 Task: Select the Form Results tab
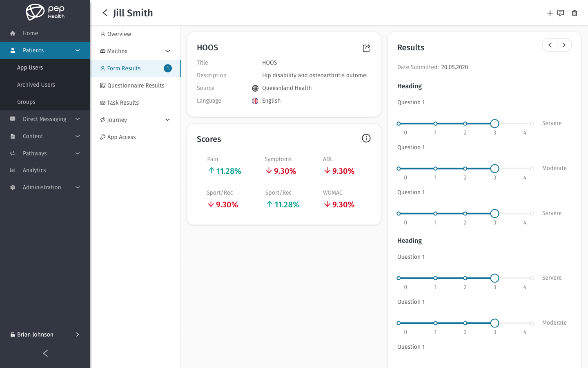point(136,68)
